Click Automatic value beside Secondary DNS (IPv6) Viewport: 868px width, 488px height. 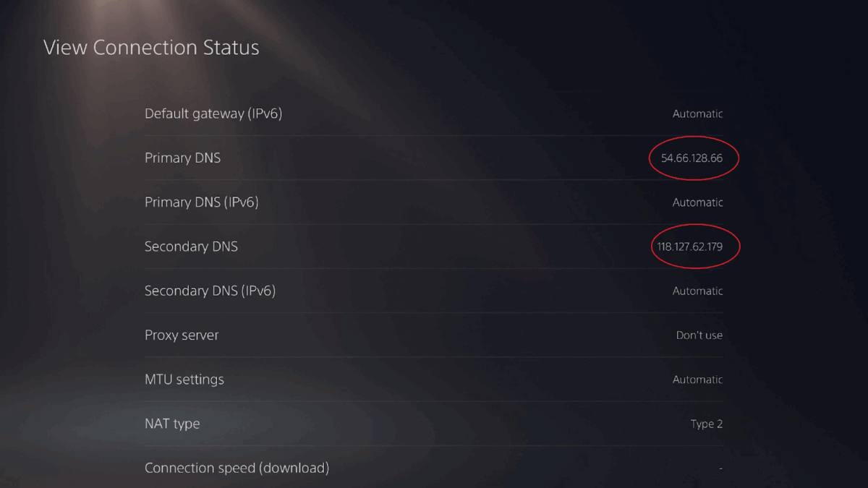[x=697, y=291]
